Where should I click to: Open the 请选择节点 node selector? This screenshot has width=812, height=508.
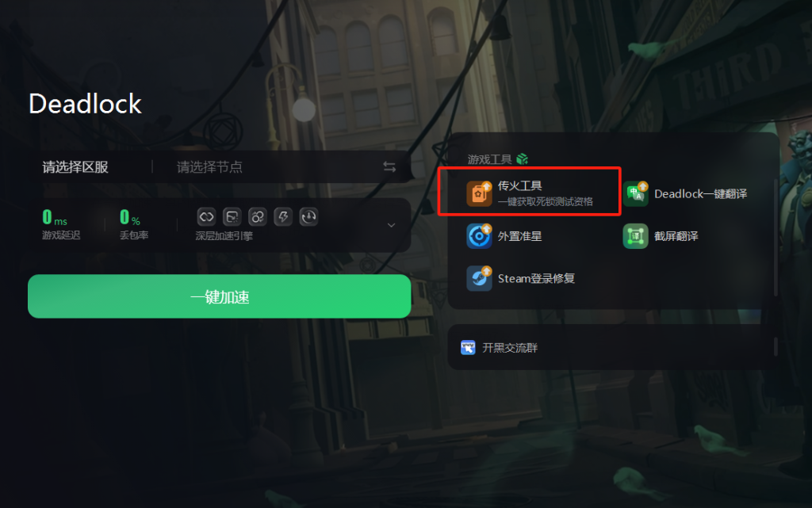(x=209, y=167)
